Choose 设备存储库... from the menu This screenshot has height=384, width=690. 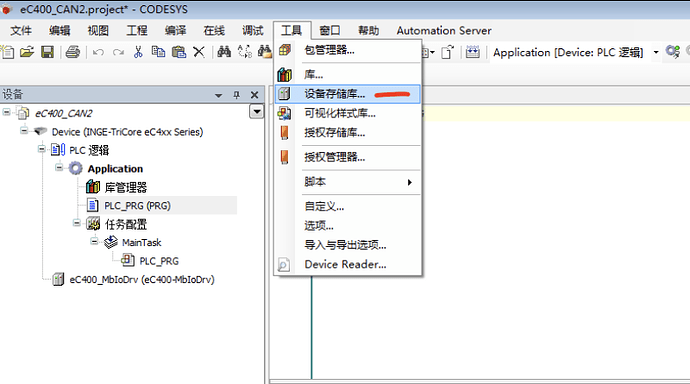(347, 94)
